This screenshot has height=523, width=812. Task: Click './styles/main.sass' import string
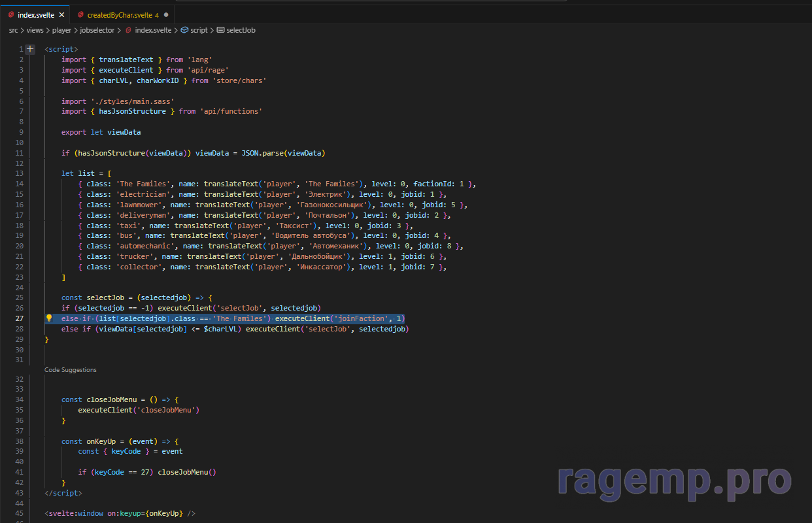[x=133, y=101]
